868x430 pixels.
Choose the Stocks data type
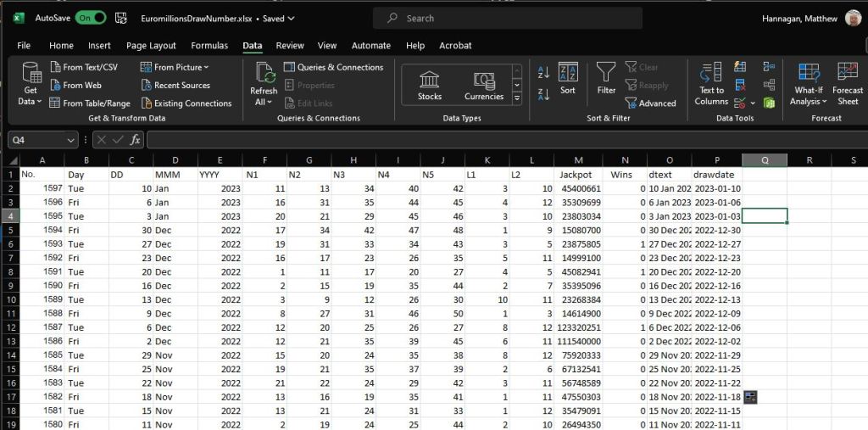coord(430,86)
